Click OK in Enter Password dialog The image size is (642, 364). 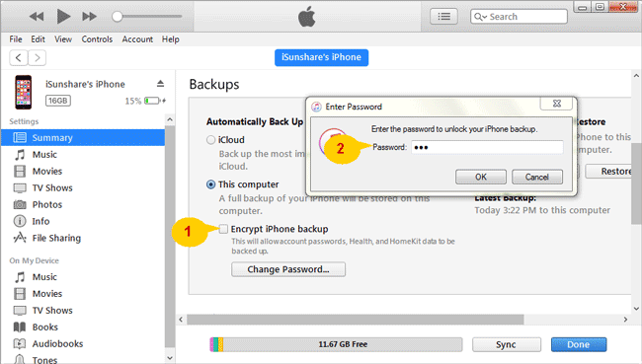pos(481,177)
